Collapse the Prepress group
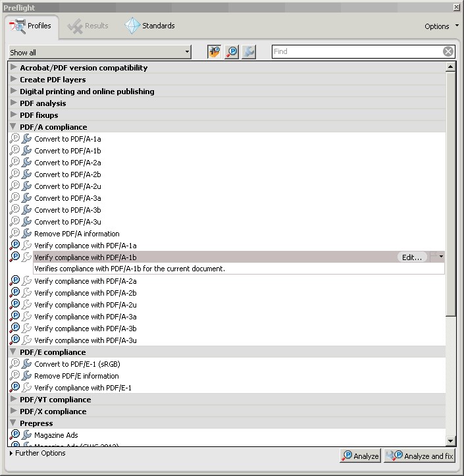The height and width of the screenshot is (476, 464). 13,423
